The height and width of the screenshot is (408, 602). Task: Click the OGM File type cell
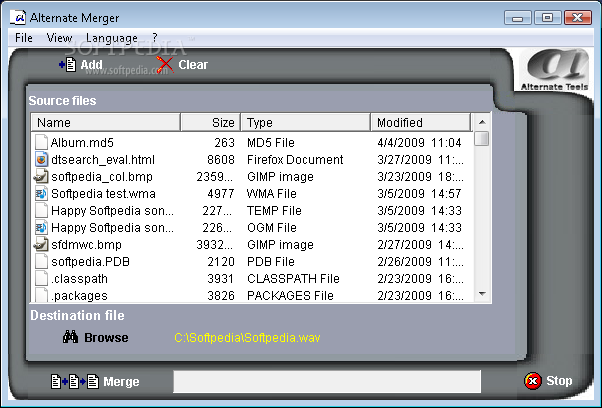(x=271, y=228)
